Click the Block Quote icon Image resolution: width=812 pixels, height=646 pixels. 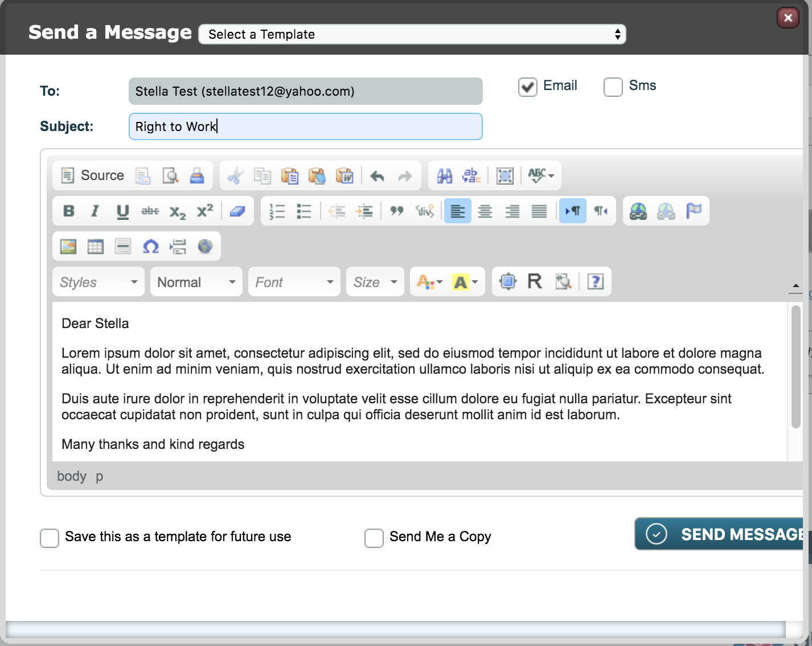[397, 211]
